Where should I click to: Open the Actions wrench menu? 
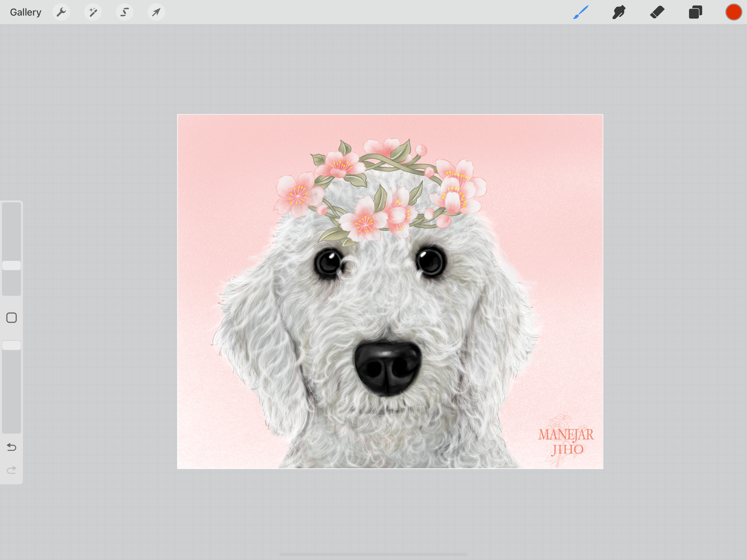61,12
